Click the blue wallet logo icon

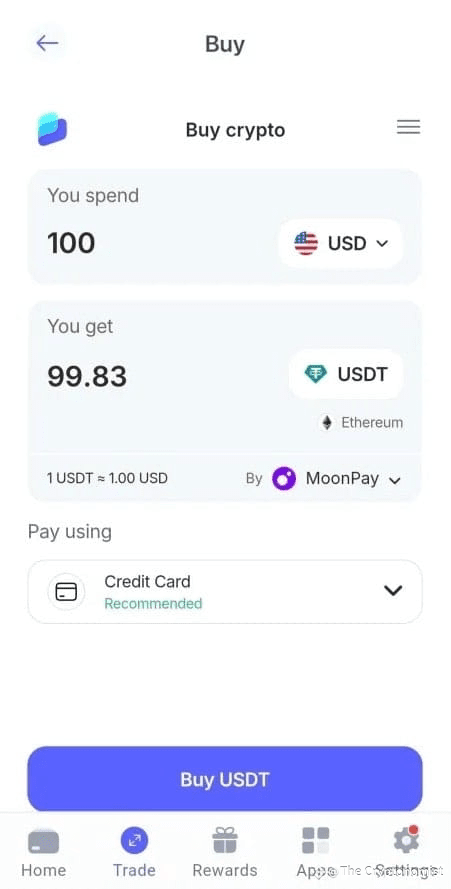click(52, 129)
